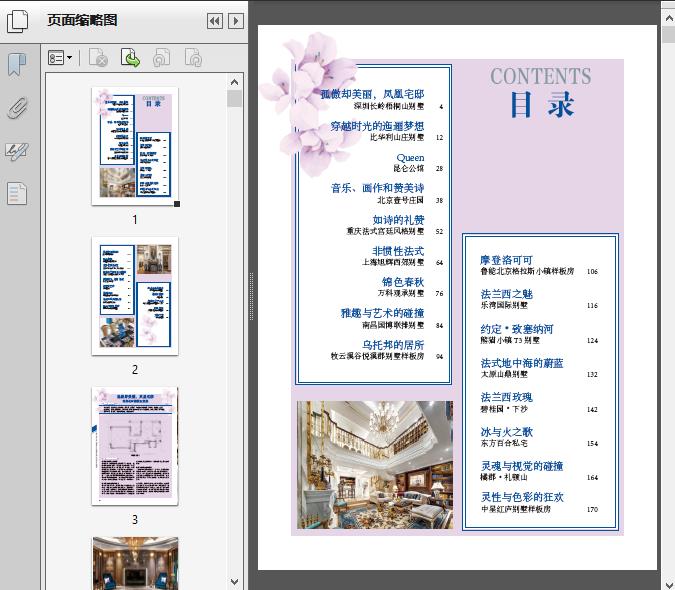675x590 pixels.
Task: Open the Bookmarks panel icon
Action: point(17,65)
